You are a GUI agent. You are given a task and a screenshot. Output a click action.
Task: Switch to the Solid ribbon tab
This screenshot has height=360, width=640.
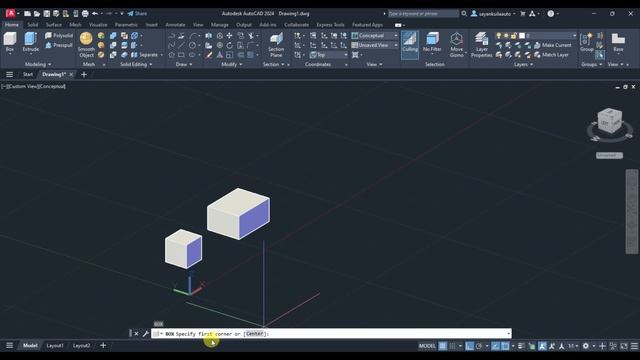coord(32,25)
